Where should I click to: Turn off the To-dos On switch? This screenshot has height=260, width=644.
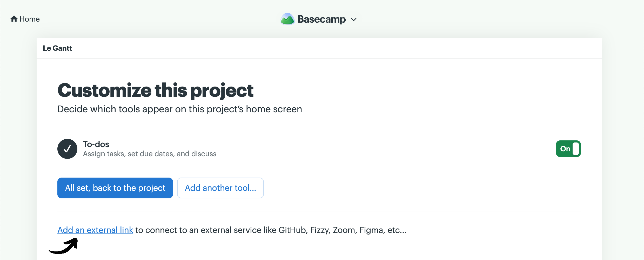point(568,149)
